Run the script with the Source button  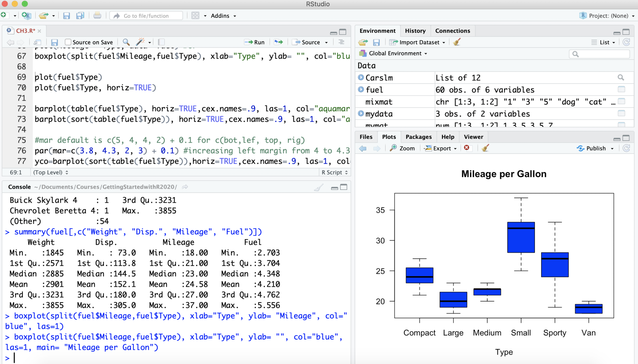tap(310, 42)
